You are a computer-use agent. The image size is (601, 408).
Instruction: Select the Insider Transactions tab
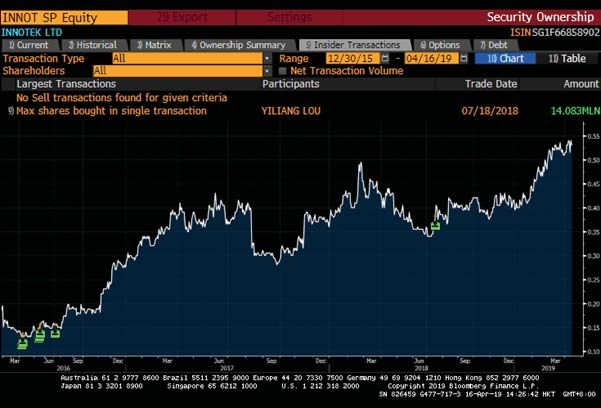point(354,45)
